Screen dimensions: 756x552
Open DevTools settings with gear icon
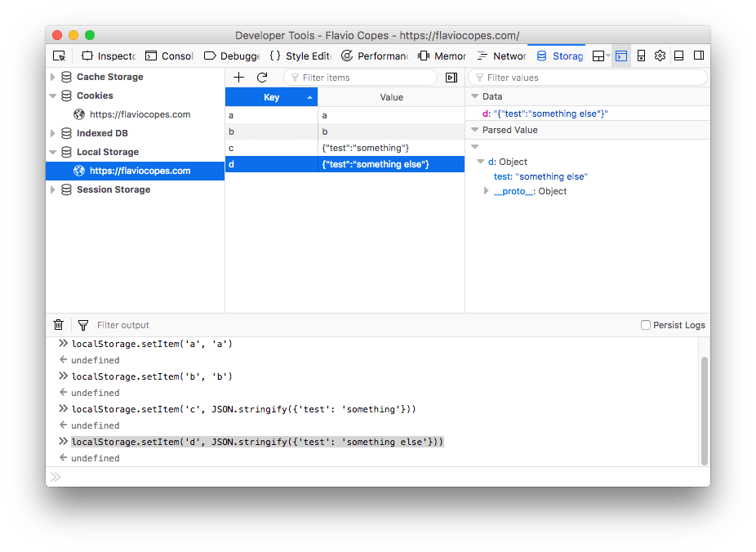(660, 55)
